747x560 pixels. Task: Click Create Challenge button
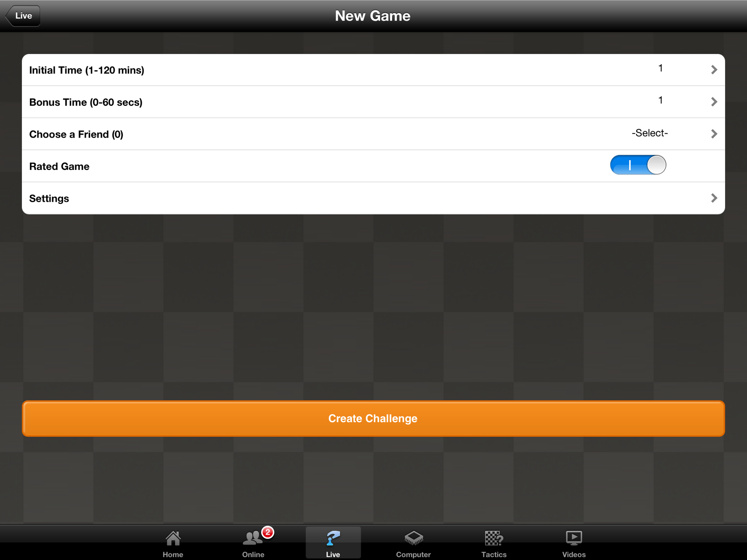(373, 418)
